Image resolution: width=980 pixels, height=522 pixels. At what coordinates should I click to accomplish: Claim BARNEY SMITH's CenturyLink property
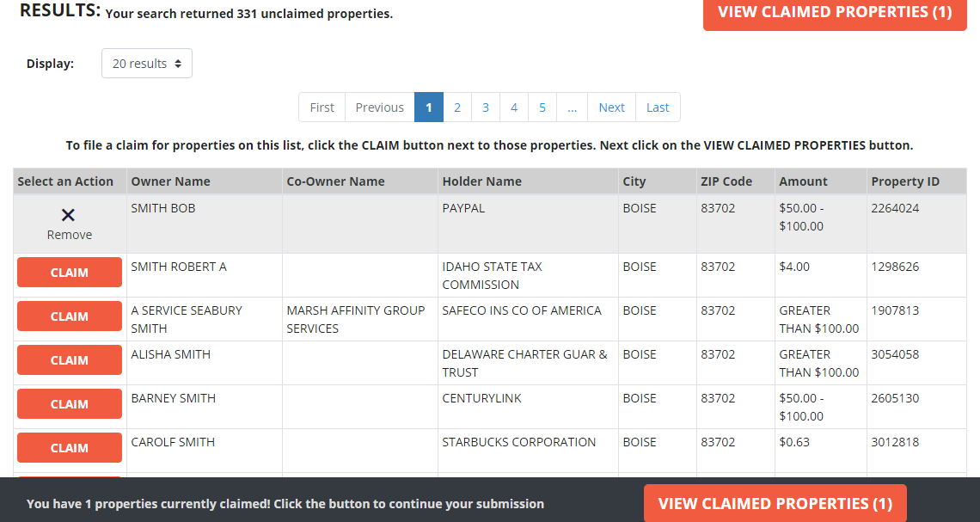click(69, 403)
